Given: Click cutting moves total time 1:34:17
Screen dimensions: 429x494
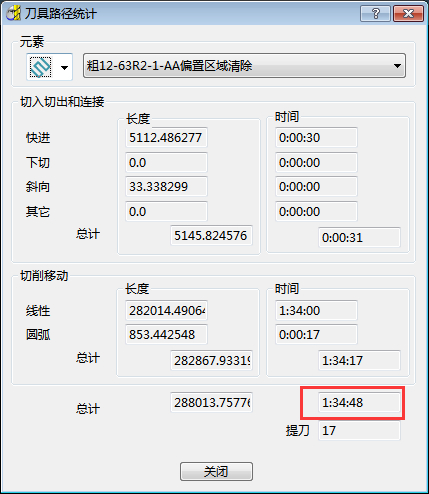Looking at the screenshot, I should click(359, 360).
